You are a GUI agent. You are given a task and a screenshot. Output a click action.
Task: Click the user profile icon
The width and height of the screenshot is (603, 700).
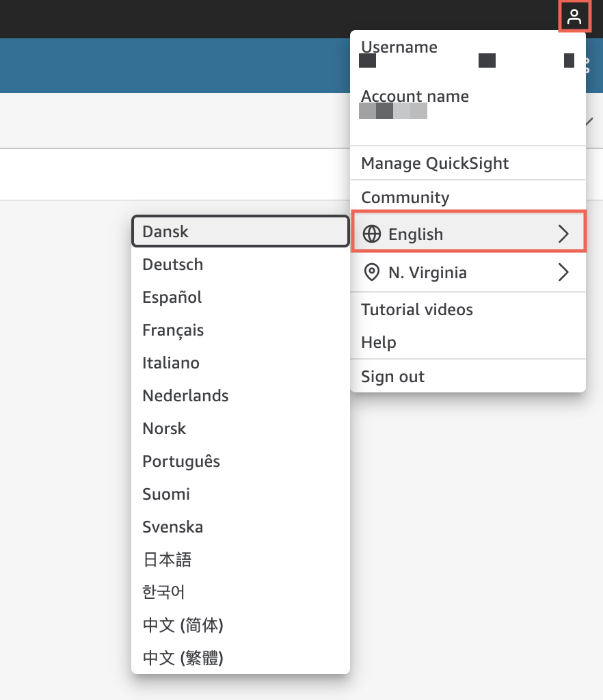pyautogui.click(x=575, y=16)
